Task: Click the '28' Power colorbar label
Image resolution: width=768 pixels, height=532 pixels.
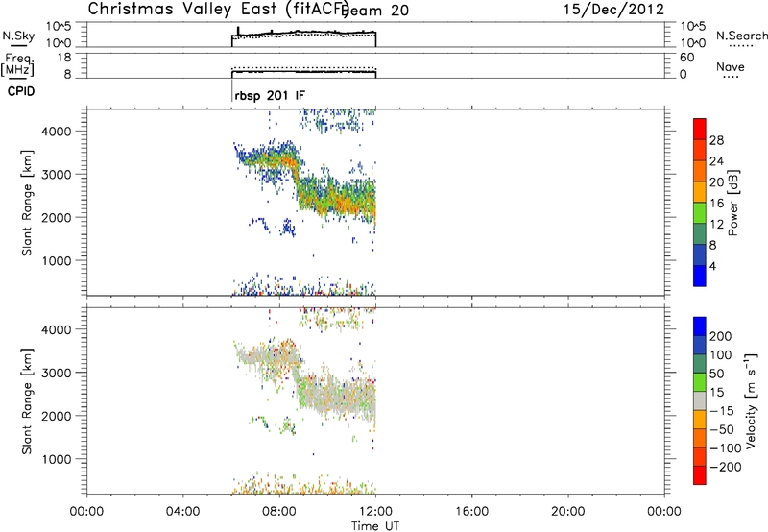Action: click(716, 140)
